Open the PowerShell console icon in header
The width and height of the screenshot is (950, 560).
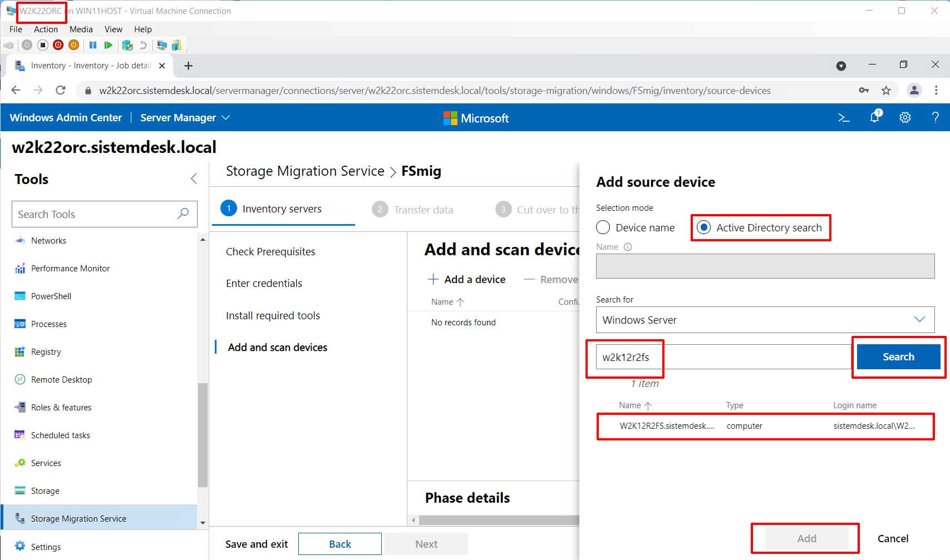pyautogui.click(x=844, y=117)
